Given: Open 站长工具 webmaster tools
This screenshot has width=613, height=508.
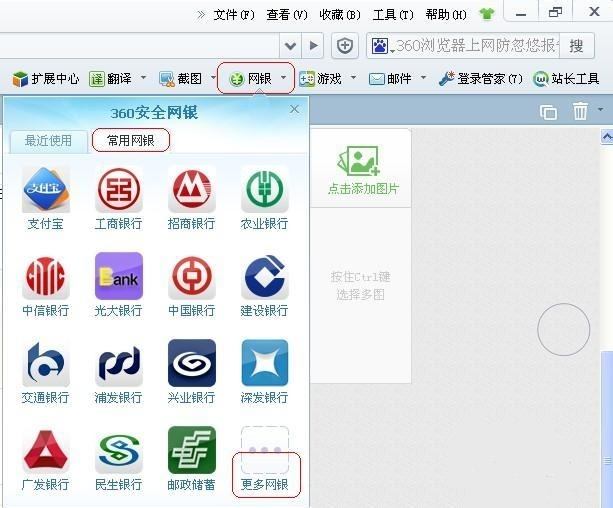Looking at the screenshot, I should (x=566, y=79).
